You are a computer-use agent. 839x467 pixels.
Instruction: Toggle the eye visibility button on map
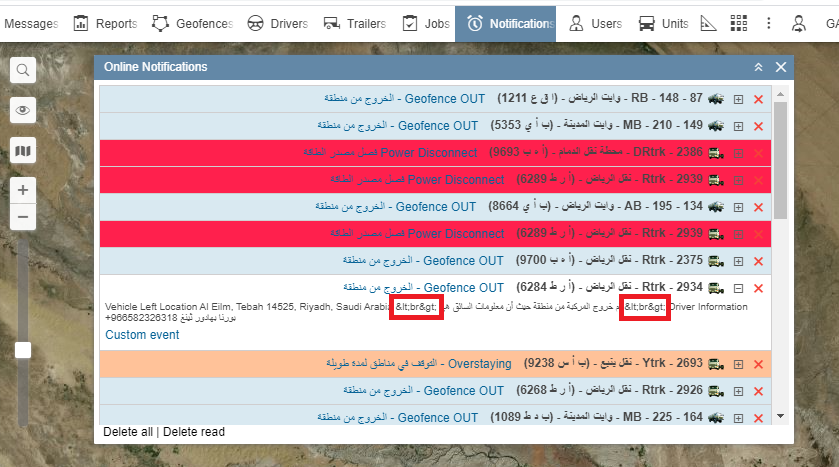point(22,110)
